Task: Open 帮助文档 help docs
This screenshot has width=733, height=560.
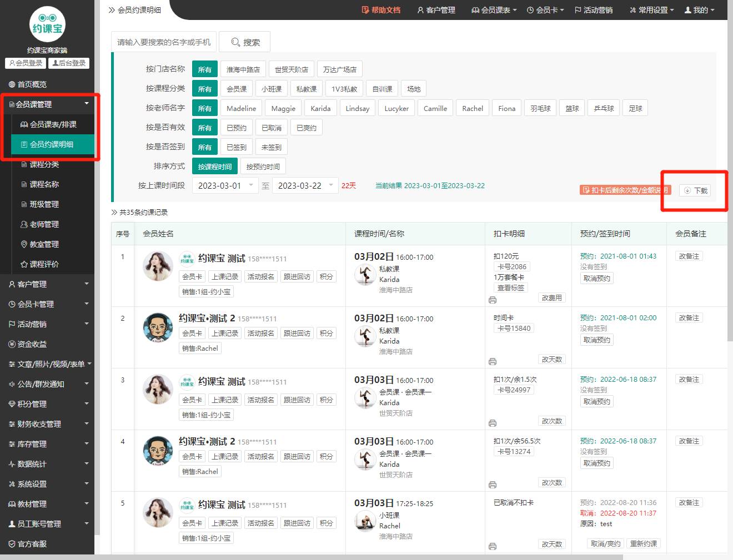Action: [381, 10]
